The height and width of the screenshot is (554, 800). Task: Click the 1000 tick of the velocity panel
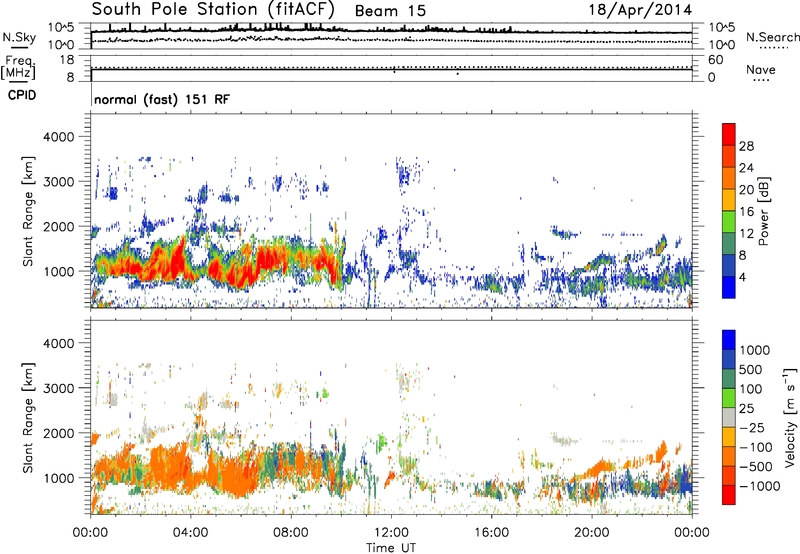[58, 478]
